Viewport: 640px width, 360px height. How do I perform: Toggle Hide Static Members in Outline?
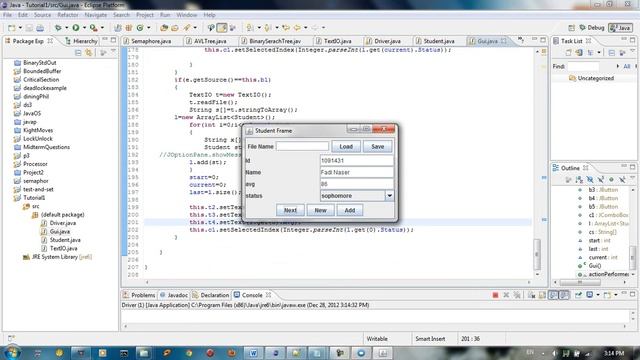point(601,180)
